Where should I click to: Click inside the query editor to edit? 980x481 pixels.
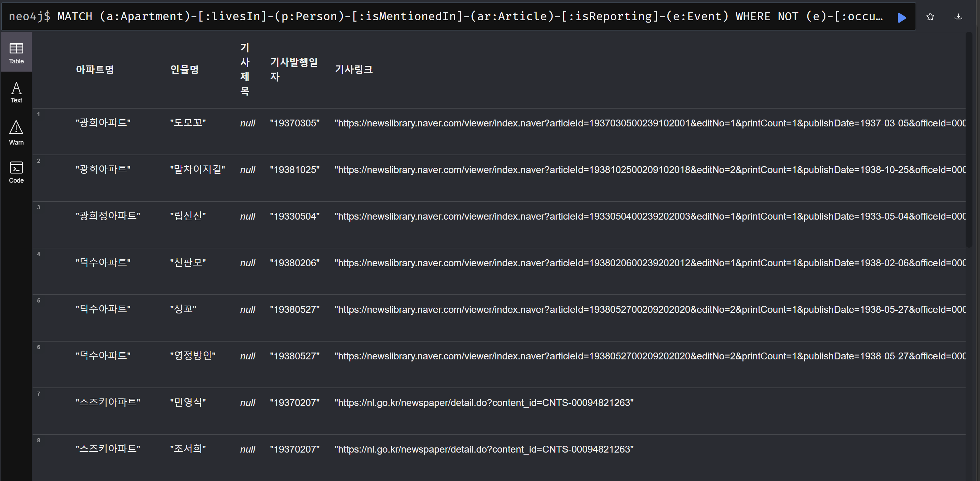[x=457, y=16]
